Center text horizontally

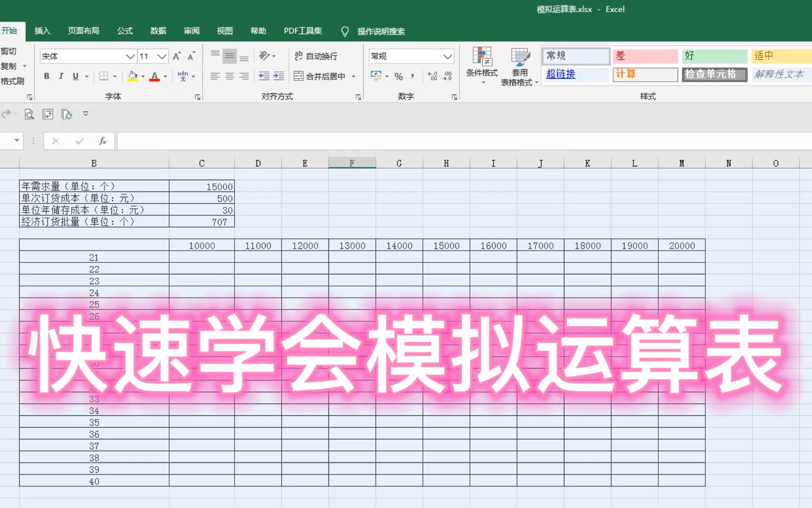click(229, 76)
